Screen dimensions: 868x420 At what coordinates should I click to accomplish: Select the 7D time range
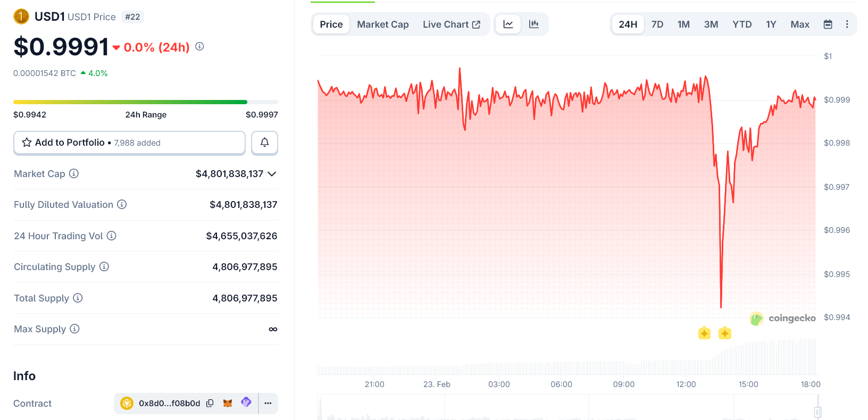tap(657, 24)
